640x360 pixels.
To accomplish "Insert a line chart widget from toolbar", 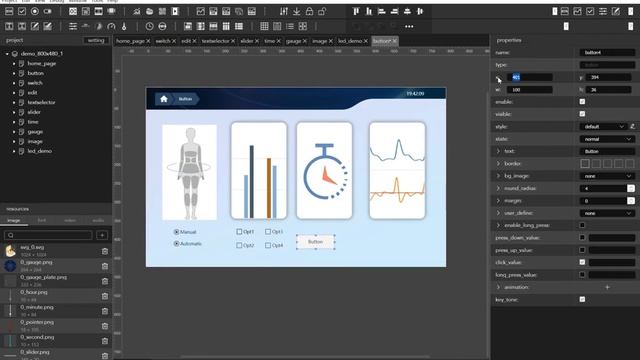I will pos(200,11).
